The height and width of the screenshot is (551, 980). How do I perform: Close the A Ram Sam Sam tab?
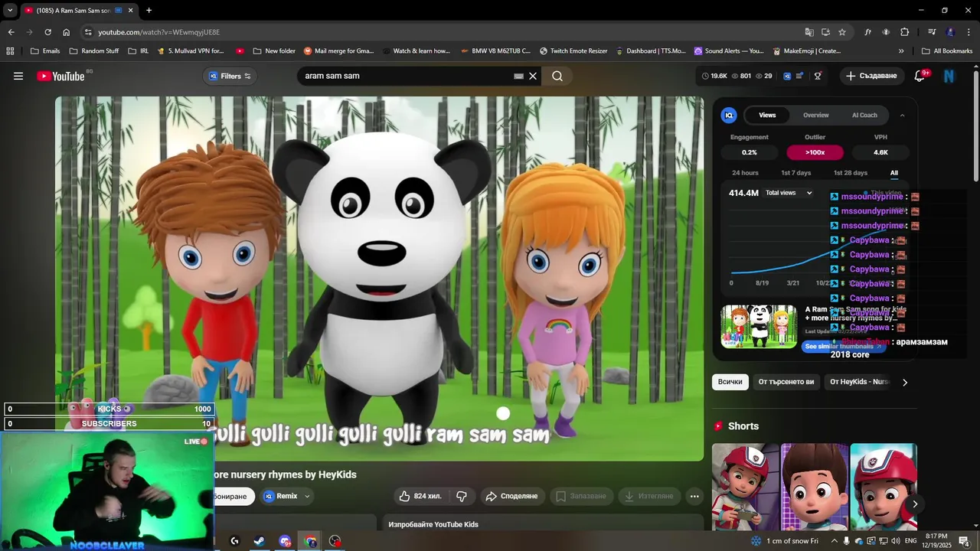pos(130,11)
